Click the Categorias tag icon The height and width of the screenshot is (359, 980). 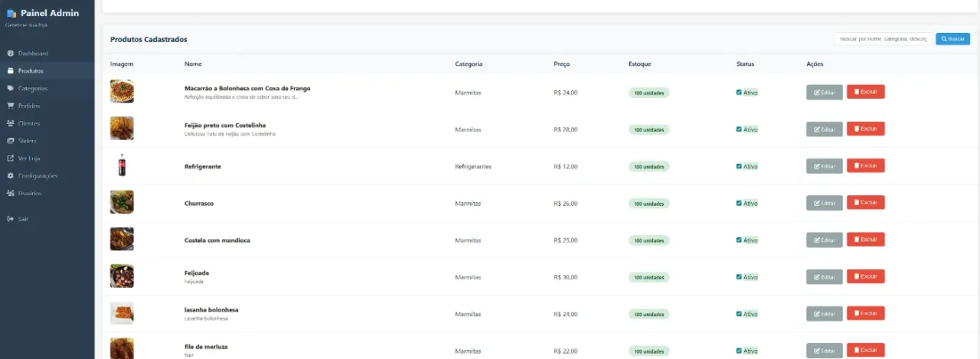coord(10,89)
